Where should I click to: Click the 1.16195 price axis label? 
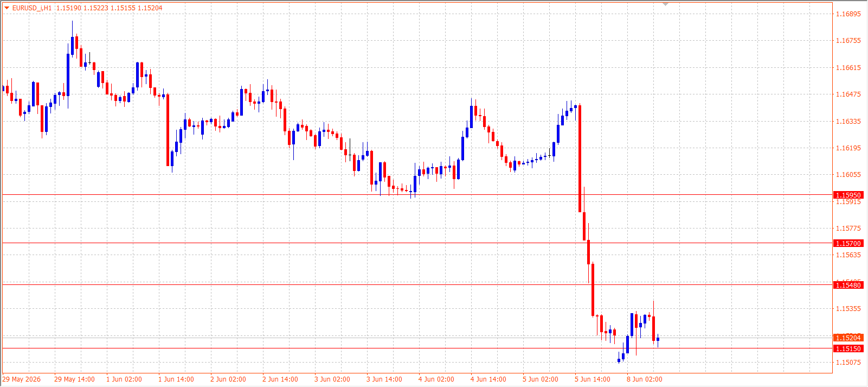(x=848, y=148)
